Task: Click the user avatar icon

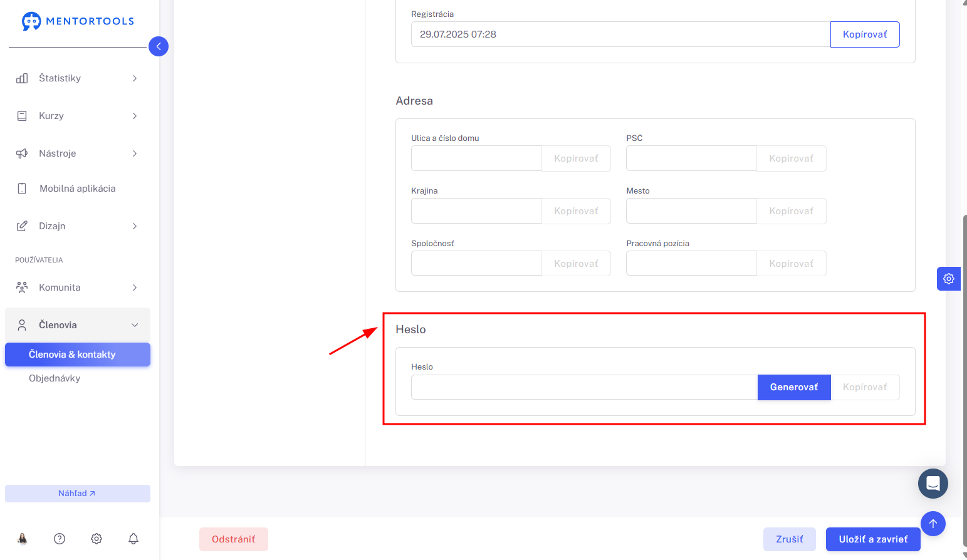Action: [x=23, y=539]
